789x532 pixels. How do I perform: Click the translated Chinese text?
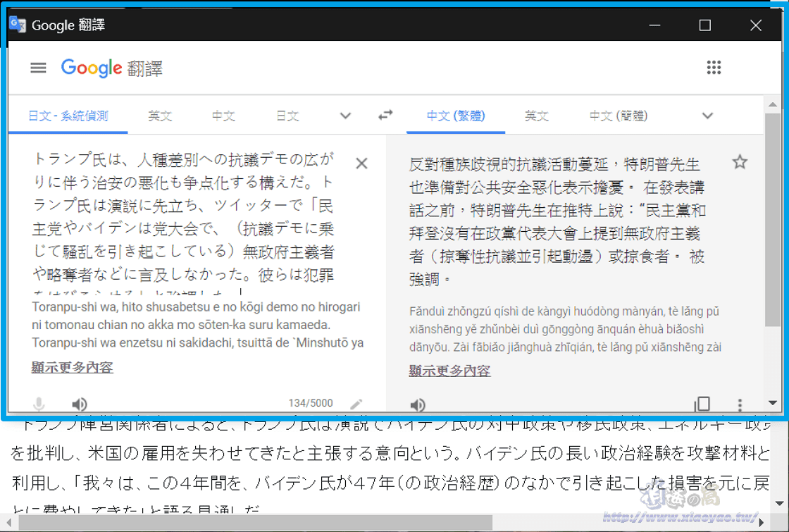pyautogui.click(x=557, y=221)
